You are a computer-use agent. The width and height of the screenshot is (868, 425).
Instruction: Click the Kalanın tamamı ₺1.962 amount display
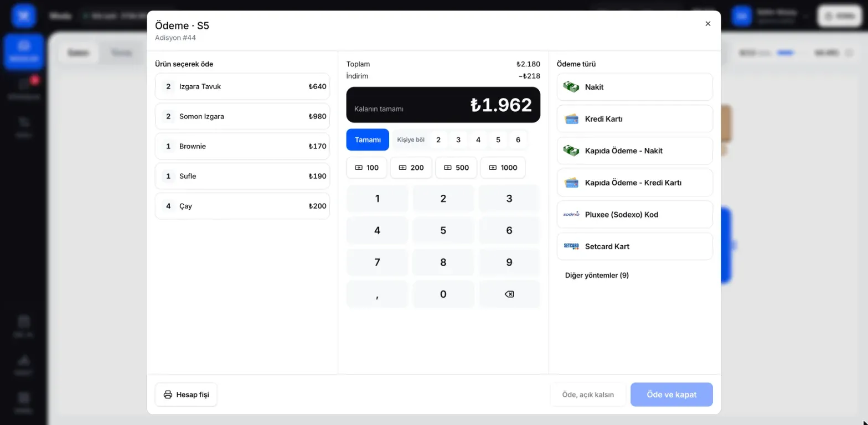pyautogui.click(x=443, y=105)
